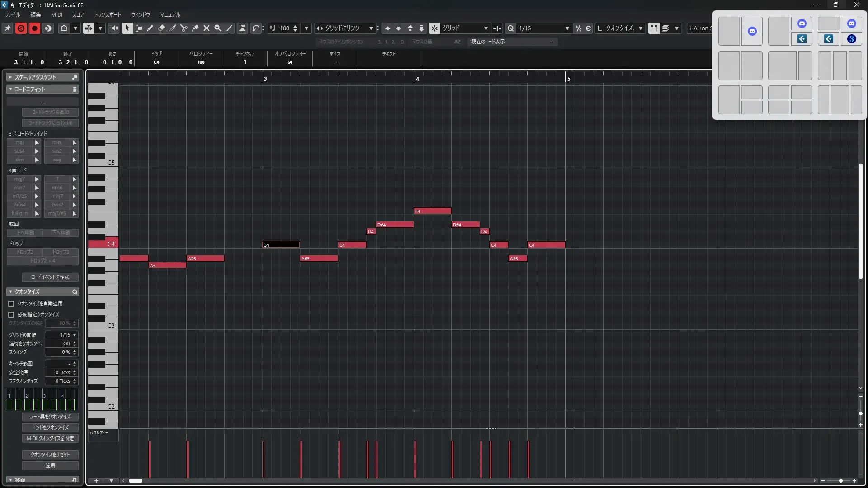Pick the Split scissors tool
Viewport: 868px width, 488px height.
click(x=184, y=28)
